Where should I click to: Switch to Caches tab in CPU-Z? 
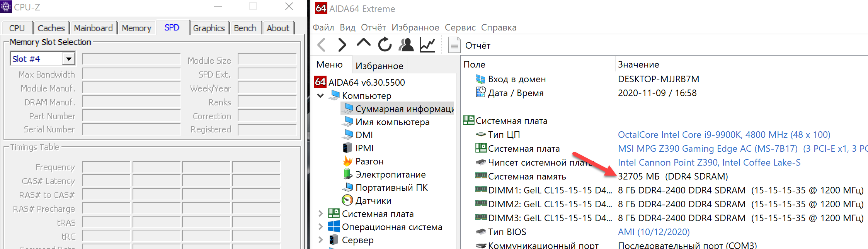pos(51,28)
